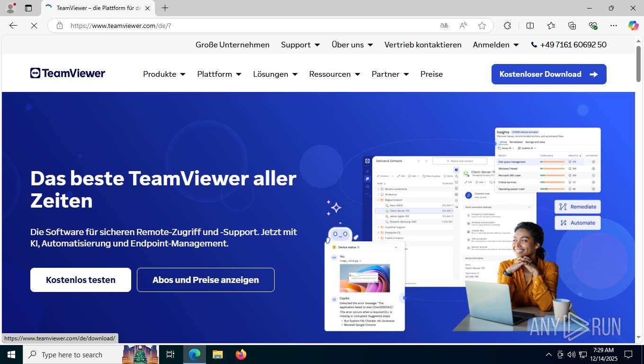Click the page vertical scrollbar thumb
Screen dimensions: 644x364
(638, 64)
